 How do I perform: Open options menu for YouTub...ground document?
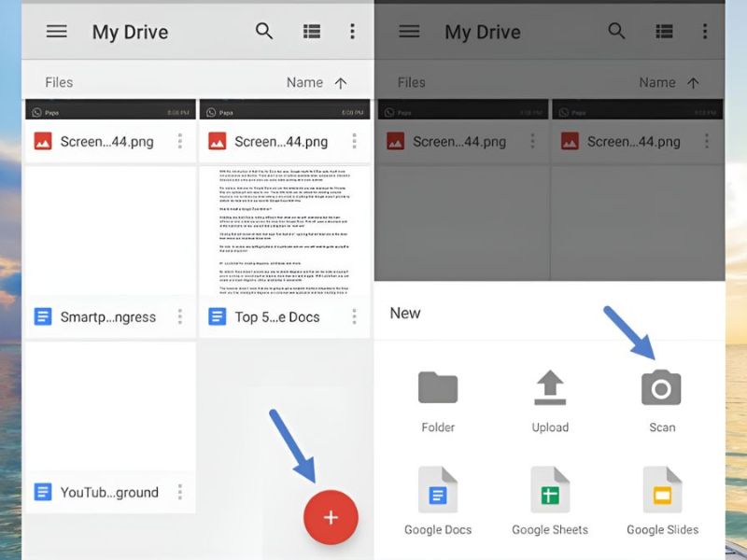point(181,492)
